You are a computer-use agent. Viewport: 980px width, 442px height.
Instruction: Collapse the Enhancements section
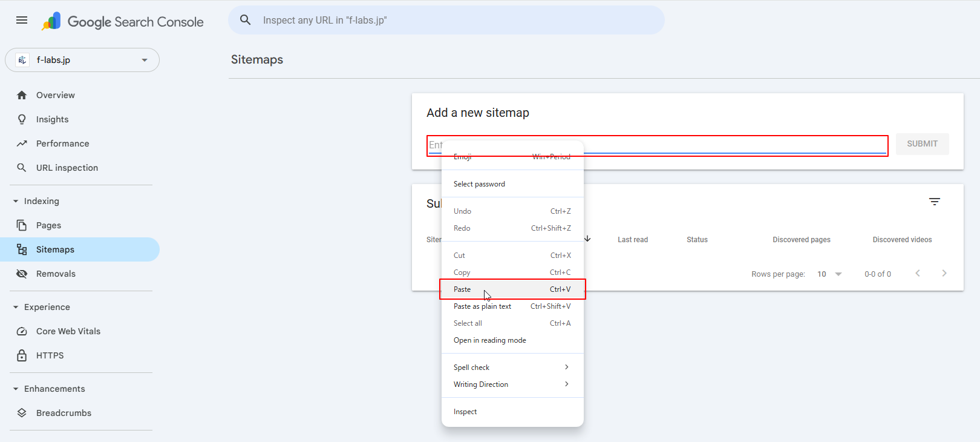click(x=16, y=389)
